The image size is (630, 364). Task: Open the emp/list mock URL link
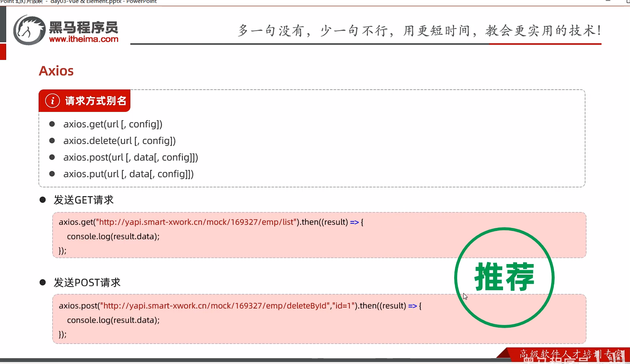tap(196, 222)
